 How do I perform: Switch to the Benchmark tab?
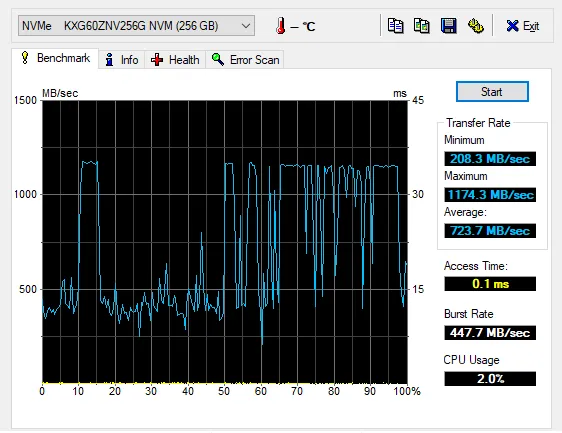pyautogui.click(x=55, y=58)
